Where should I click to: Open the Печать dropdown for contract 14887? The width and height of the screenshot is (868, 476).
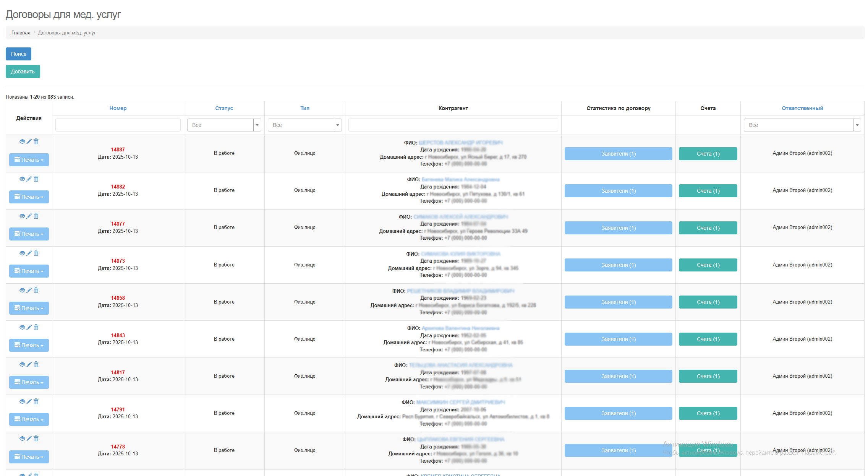point(29,160)
